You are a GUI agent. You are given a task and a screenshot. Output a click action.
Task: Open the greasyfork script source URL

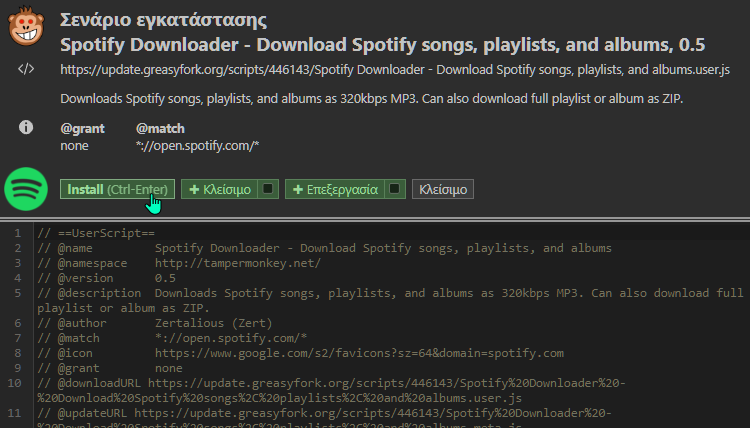[x=395, y=70]
